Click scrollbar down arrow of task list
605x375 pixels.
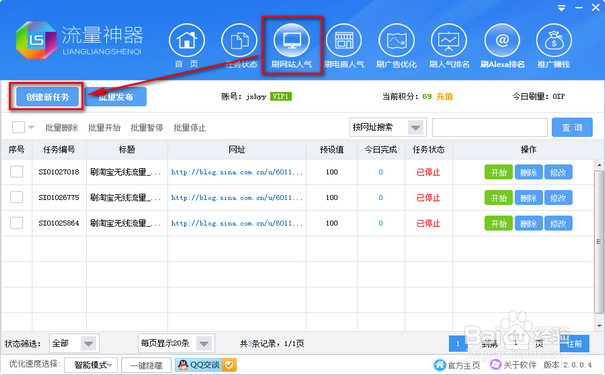[599, 326]
